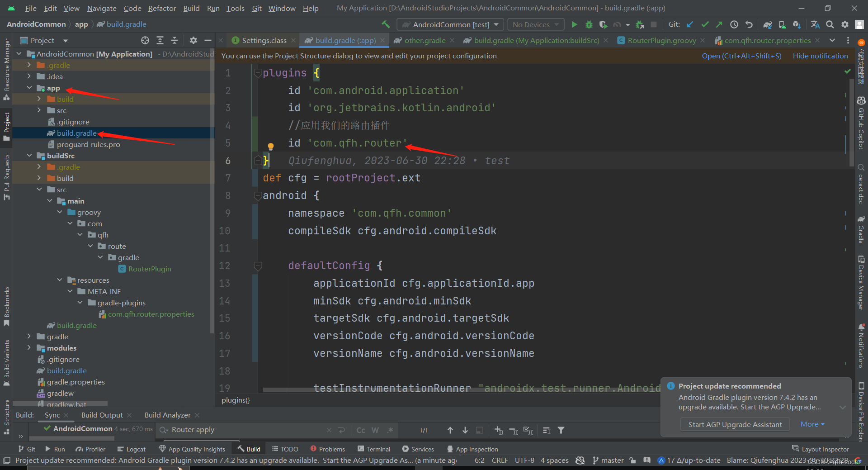The image size is (868, 470).
Task: Commit changes via the Git checkmark icon
Action: click(705, 24)
